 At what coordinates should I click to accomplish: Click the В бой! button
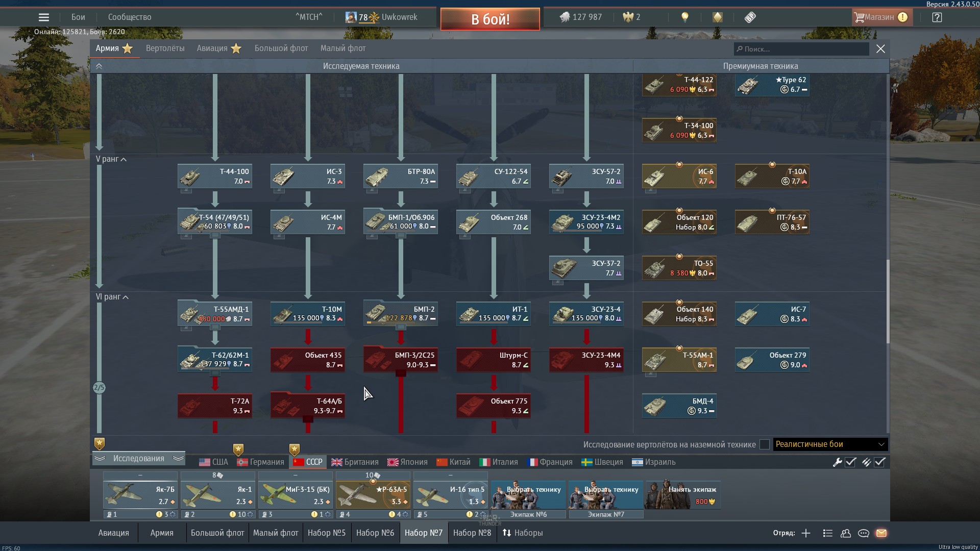pyautogui.click(x=490, y=19)
